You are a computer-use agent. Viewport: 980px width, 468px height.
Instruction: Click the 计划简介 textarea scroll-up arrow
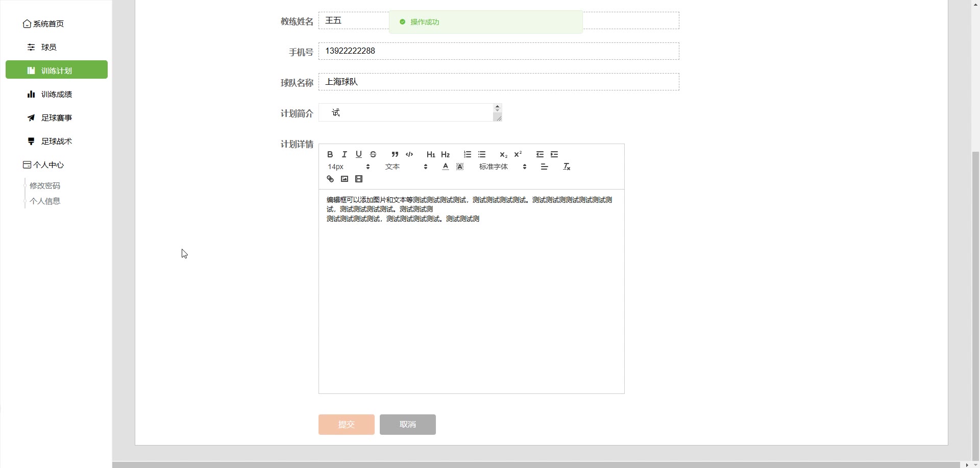point(497,107)
